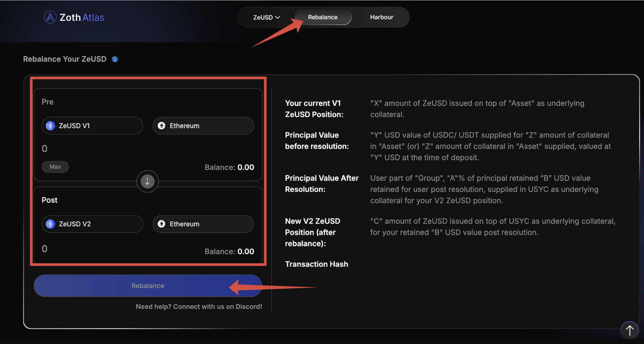Click the ZeUSD V2 token icon

[x=50, y=224]
